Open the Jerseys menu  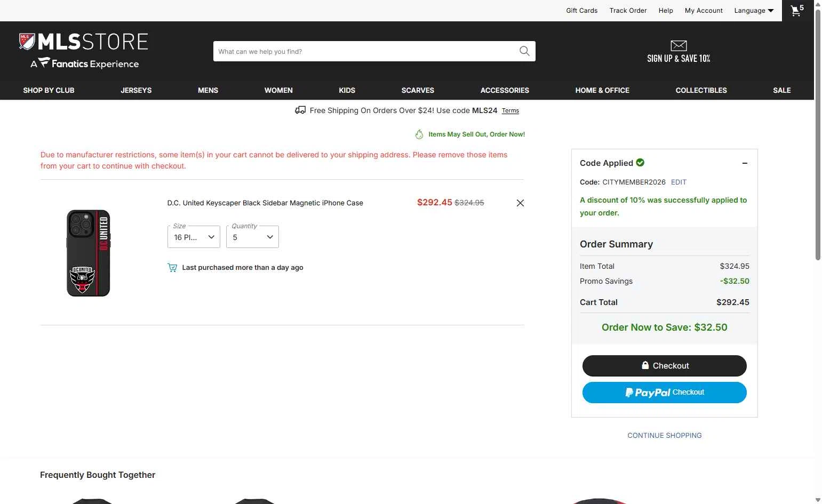coord(136,90)
